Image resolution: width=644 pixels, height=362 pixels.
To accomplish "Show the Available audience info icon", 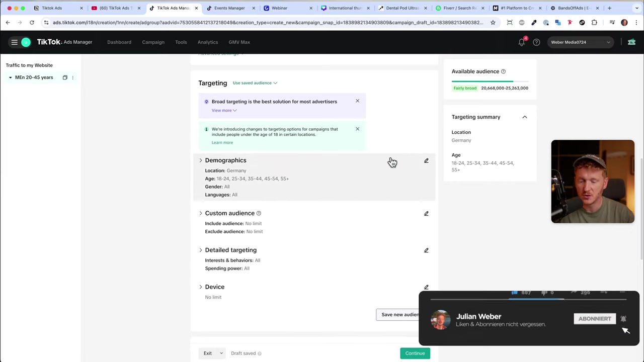I will tap(503, 71).
